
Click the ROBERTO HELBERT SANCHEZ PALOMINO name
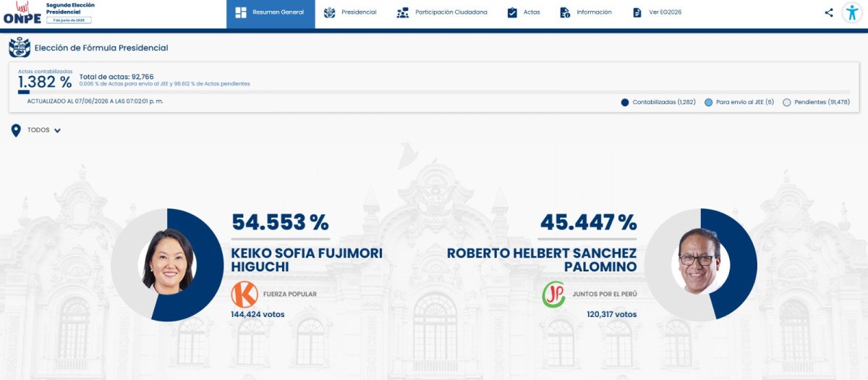542,260
